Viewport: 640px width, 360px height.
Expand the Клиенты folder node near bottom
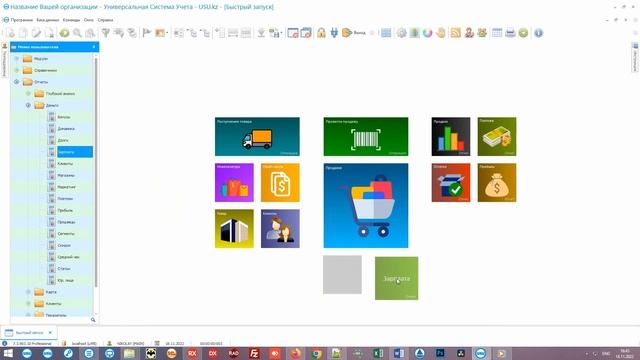pyautogui.click(x=28, y=304)
